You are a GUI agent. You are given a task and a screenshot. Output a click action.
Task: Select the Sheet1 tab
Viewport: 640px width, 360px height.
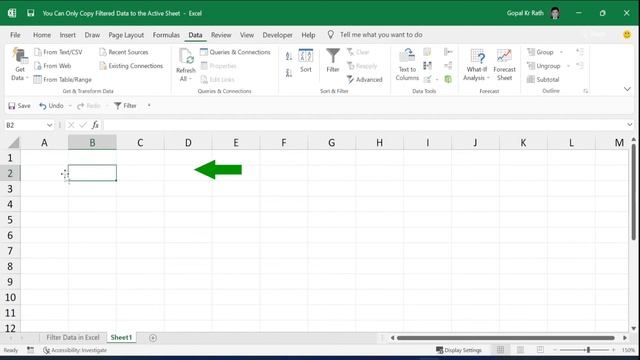click(121, 338)
